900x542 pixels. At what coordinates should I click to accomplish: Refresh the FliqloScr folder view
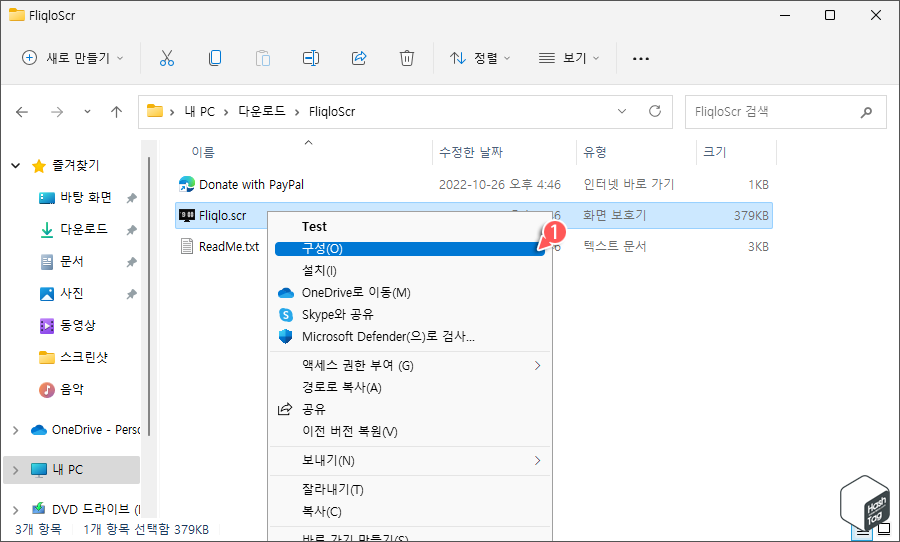655,111
